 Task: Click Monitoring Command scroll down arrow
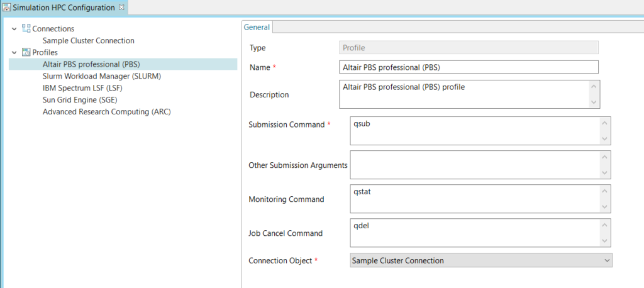[604, 207]
